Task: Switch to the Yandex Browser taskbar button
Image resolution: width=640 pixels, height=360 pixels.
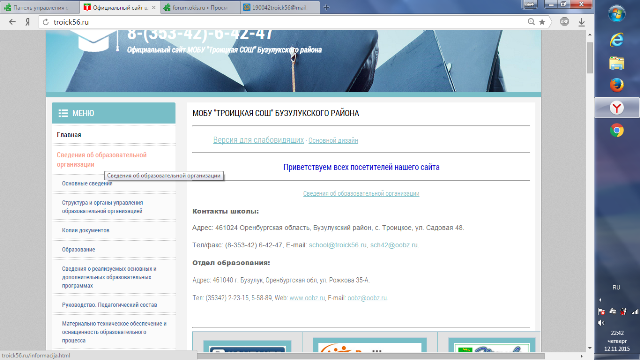Action: tap(617, 108)
